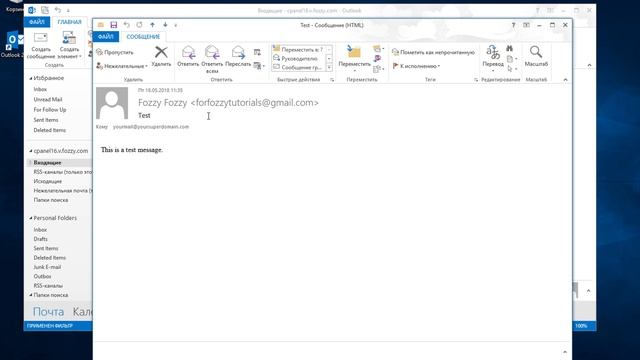Image resolution: width=640 pixels, height=360 pixels.
Task: Collapse the message window ribbon
Action: click(x=565, y=80)
